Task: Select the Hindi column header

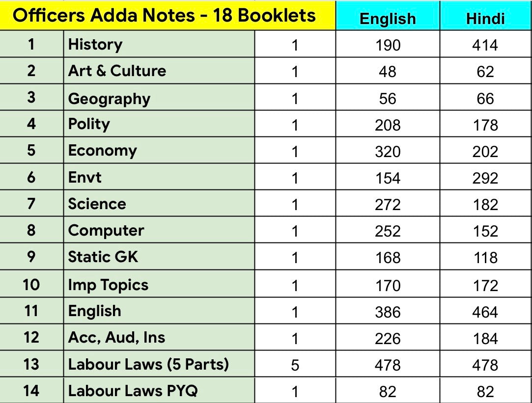Action: [x=485, y=18]
